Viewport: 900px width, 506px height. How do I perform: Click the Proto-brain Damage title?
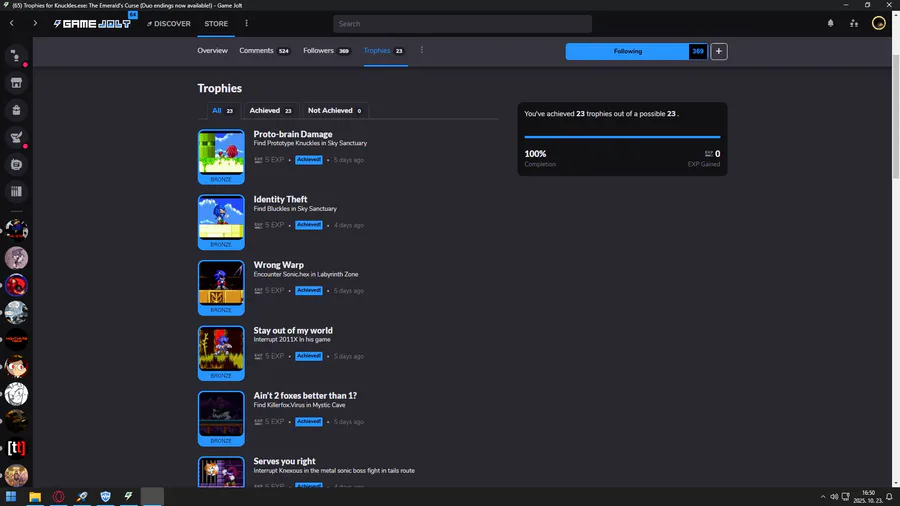point(293,134)
